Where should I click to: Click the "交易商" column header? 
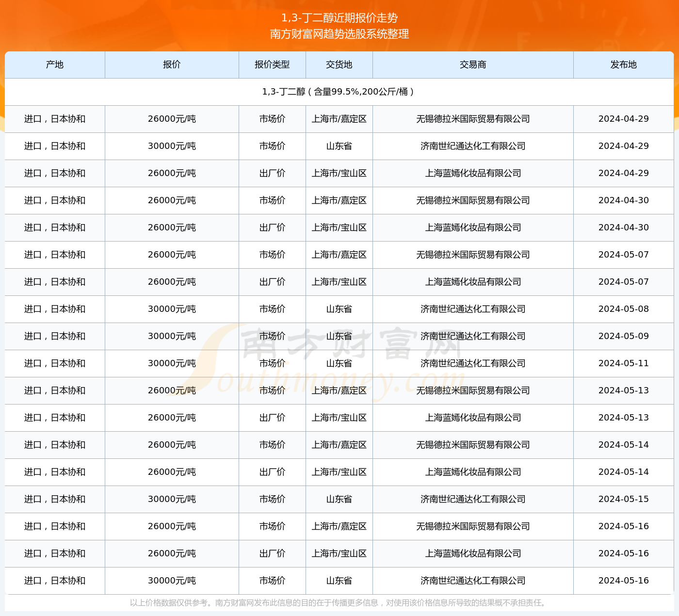tap(473, 65)
